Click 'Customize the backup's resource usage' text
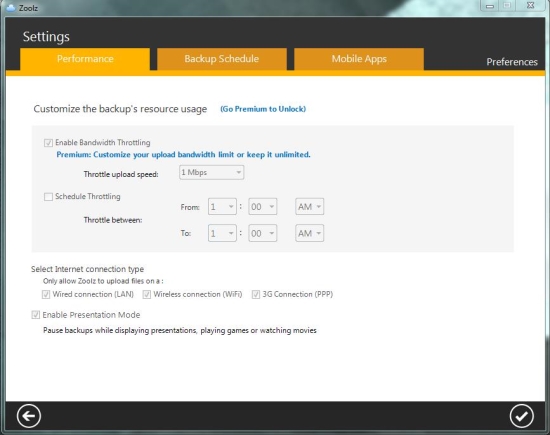Screen dimensions: 550x435 pos(120,109)
